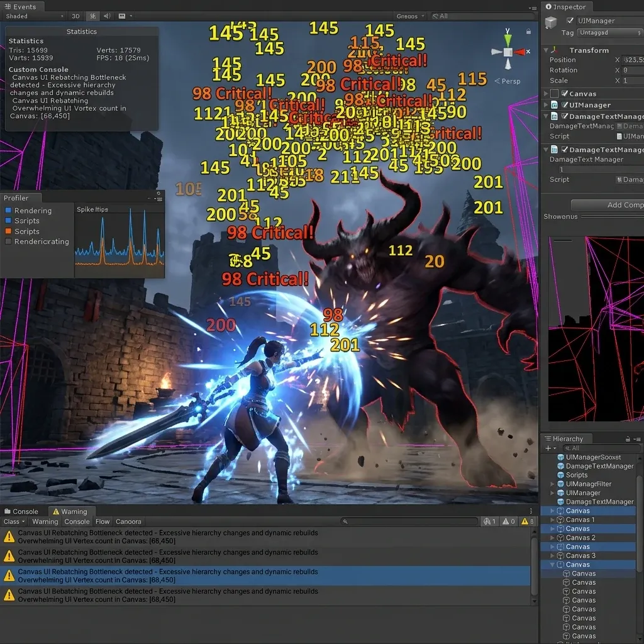
Task: Disable the Canvas component checkbox
Action: tap(565, 94)
